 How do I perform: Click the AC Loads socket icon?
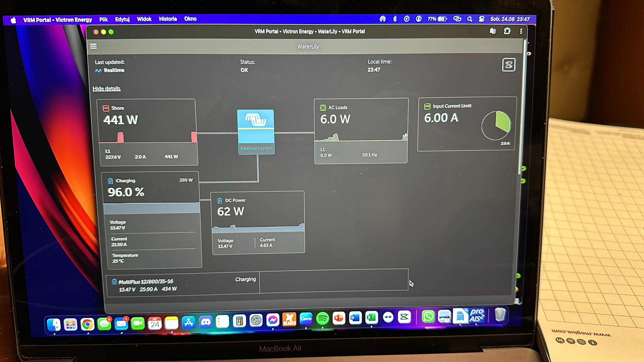coord(323,108)
